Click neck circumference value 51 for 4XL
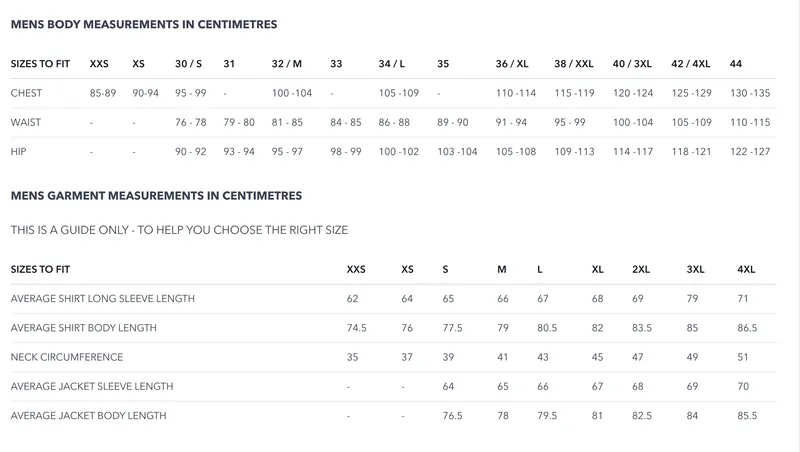The image size is (800, 452). point(743,357)
